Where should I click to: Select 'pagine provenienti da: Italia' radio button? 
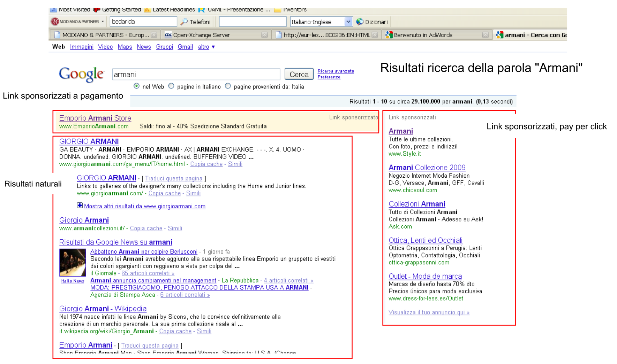[228, 86]
